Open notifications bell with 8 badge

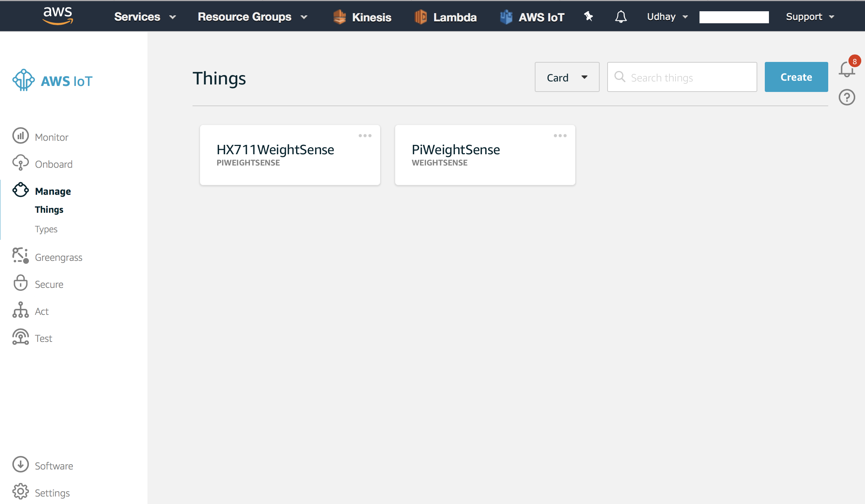[847, 69]
